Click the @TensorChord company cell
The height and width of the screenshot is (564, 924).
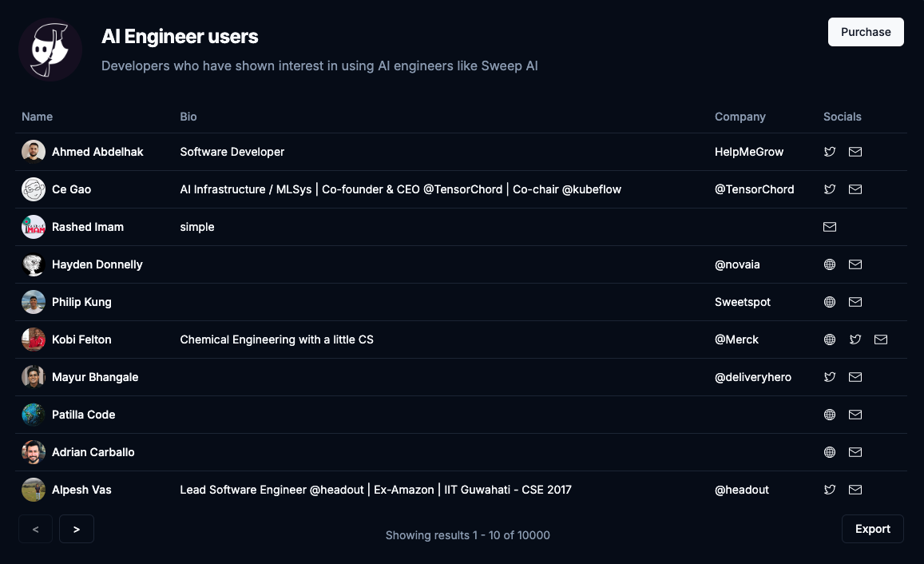754,189
